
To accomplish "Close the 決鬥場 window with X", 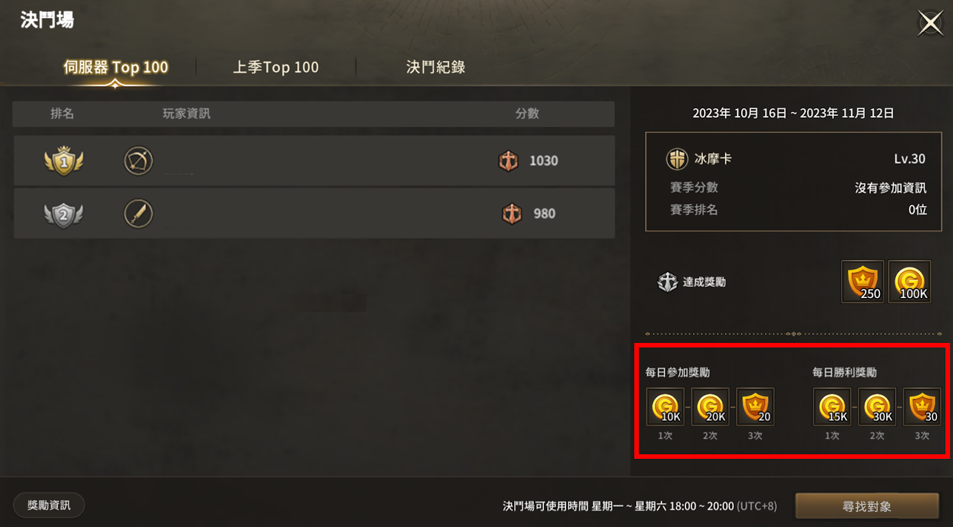I will pyautogui.click(x=930, y=24).
